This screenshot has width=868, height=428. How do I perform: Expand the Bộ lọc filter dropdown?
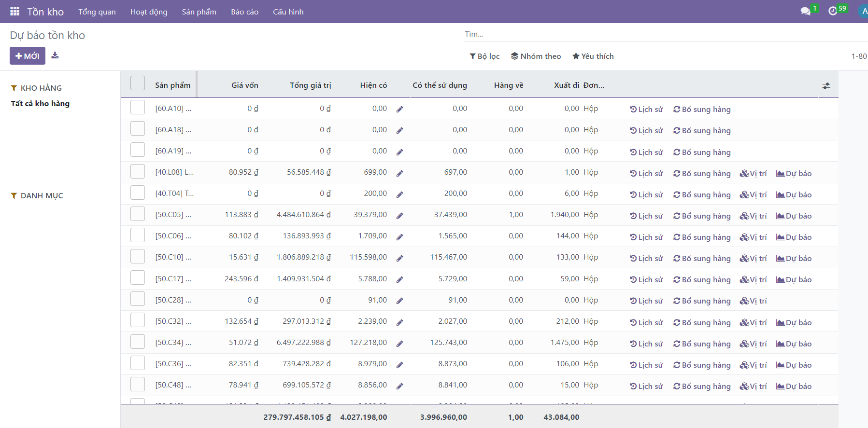(x=484, y=56)
